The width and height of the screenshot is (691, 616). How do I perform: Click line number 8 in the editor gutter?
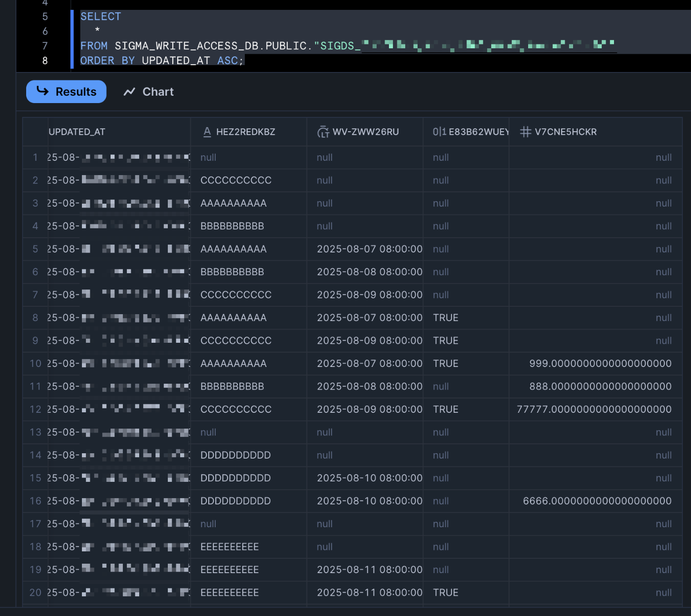tap(45, 61)
